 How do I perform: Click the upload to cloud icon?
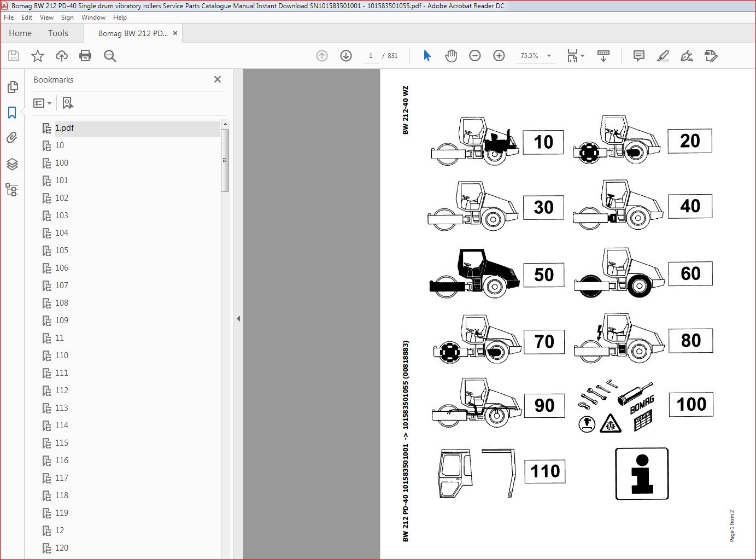(62, 56)
